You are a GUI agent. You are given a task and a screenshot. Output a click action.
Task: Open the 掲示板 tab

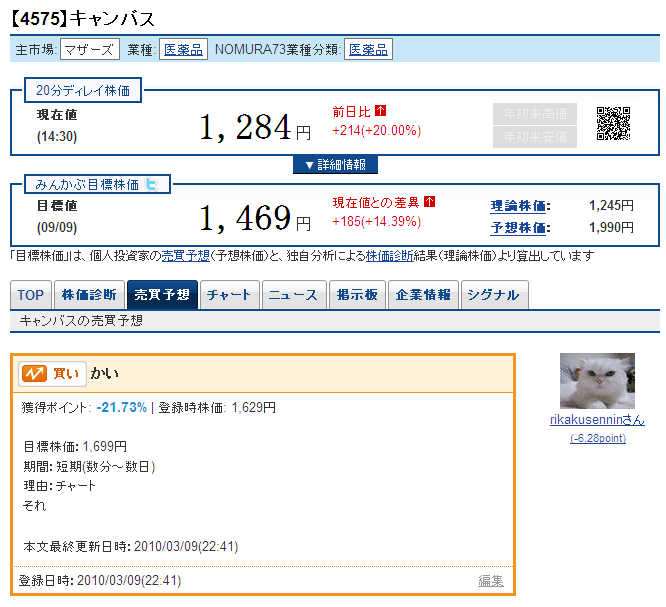[x=357, y=295]
